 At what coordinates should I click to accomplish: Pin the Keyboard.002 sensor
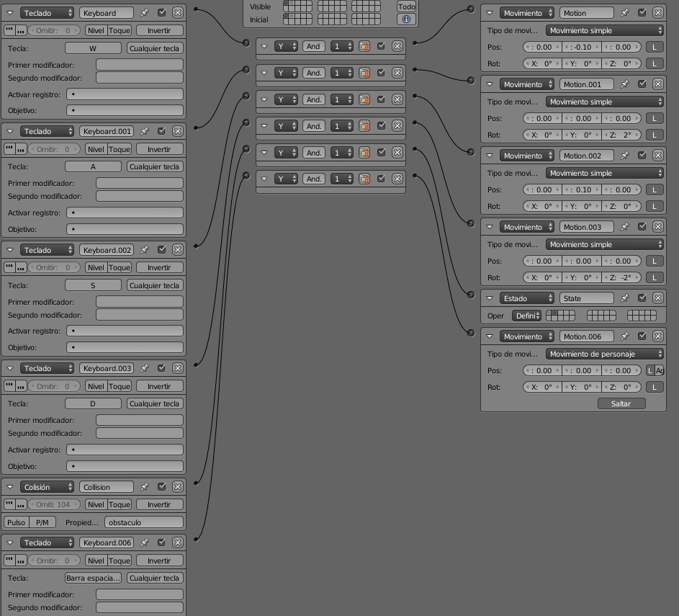click(145, 250)
